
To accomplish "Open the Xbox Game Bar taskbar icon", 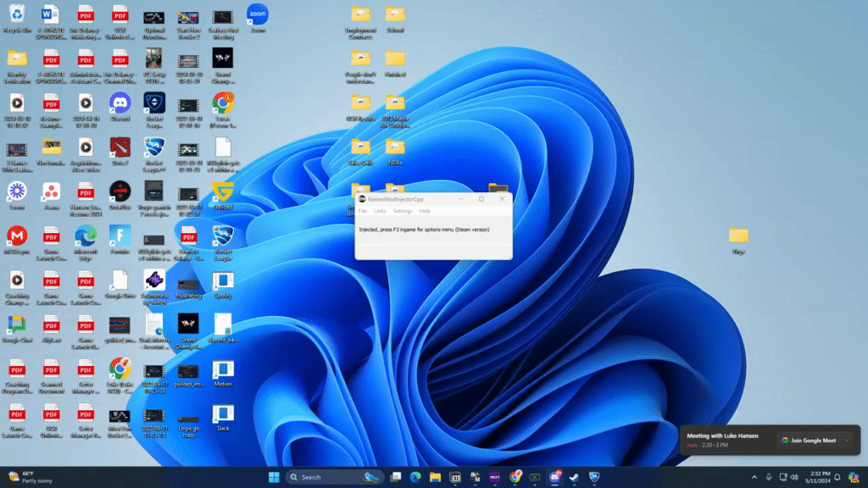I will 535,477.
